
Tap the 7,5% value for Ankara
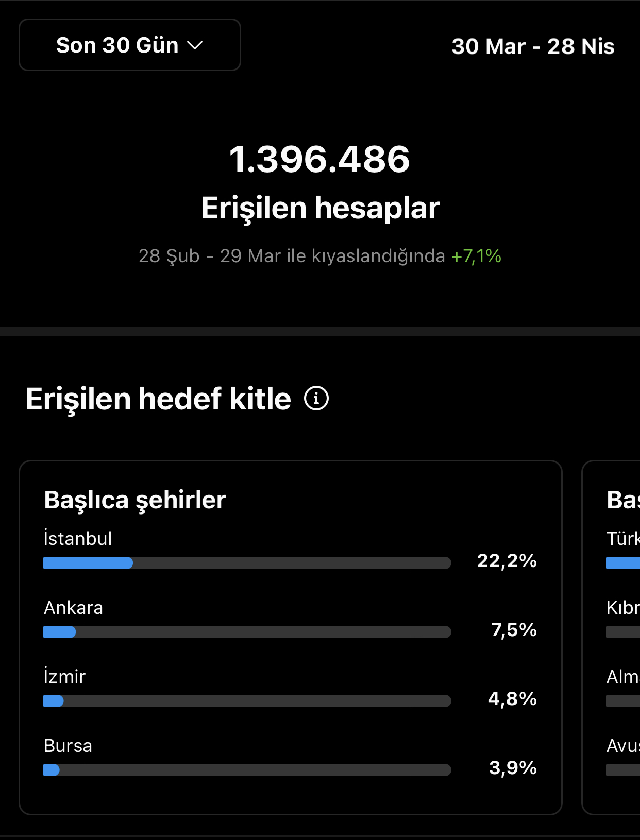(514, 630)
